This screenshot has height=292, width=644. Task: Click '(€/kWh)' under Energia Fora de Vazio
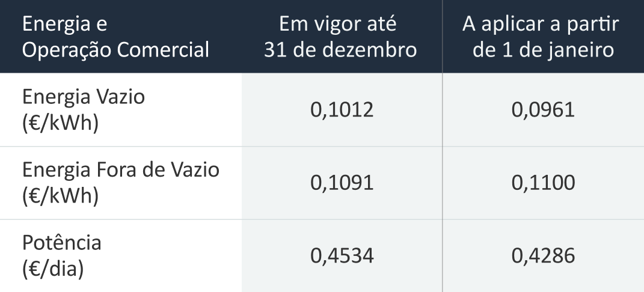[60, 194]
